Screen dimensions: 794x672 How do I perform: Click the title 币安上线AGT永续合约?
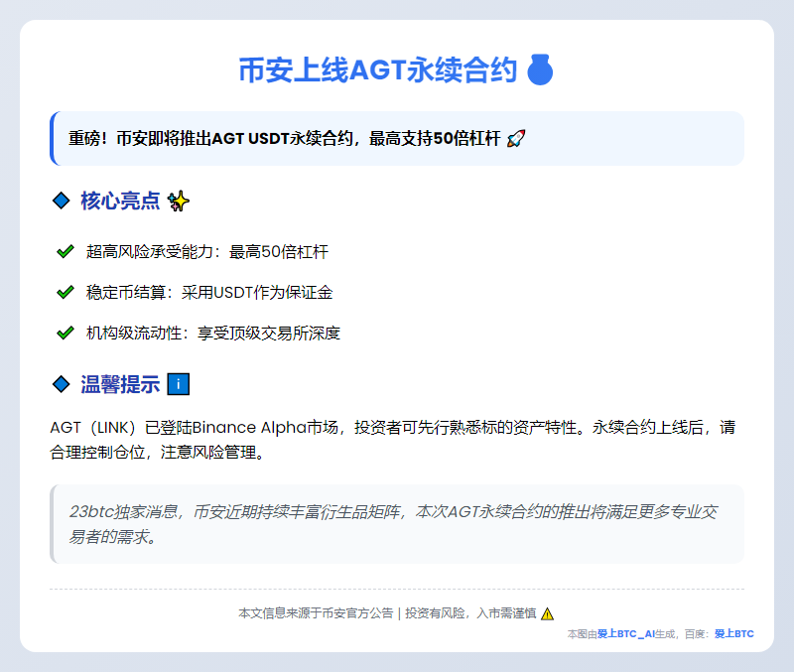click(378, 69)
